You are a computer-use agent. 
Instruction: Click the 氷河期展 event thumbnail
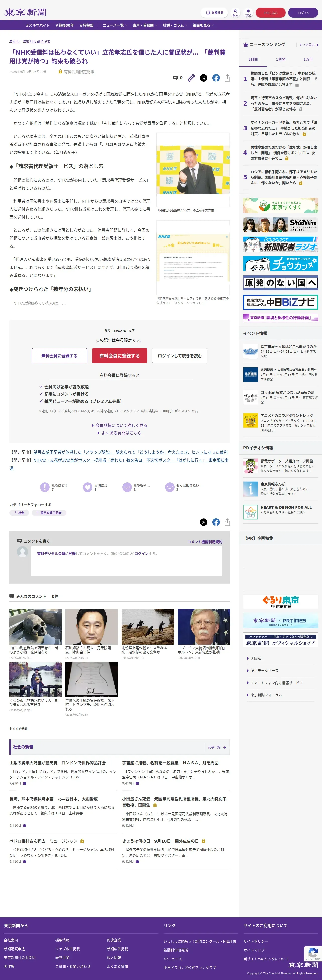[250, 374]
